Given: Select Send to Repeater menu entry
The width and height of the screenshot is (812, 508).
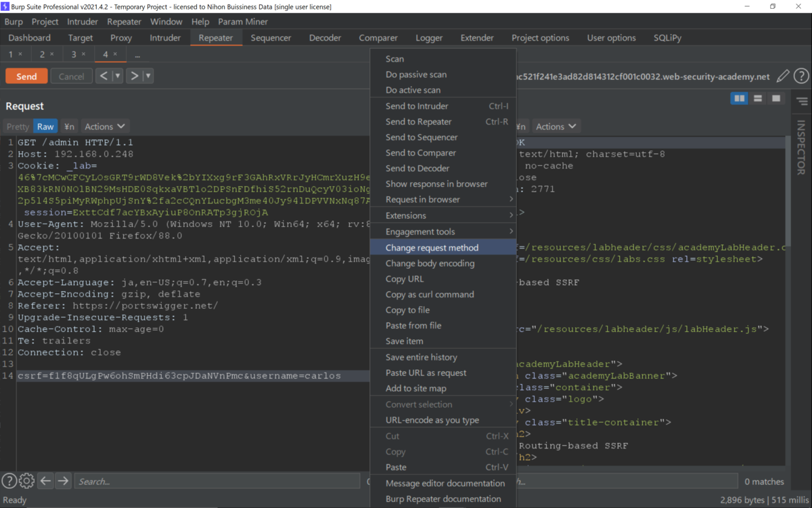Looking at the screenshot, I should [443, 121].
